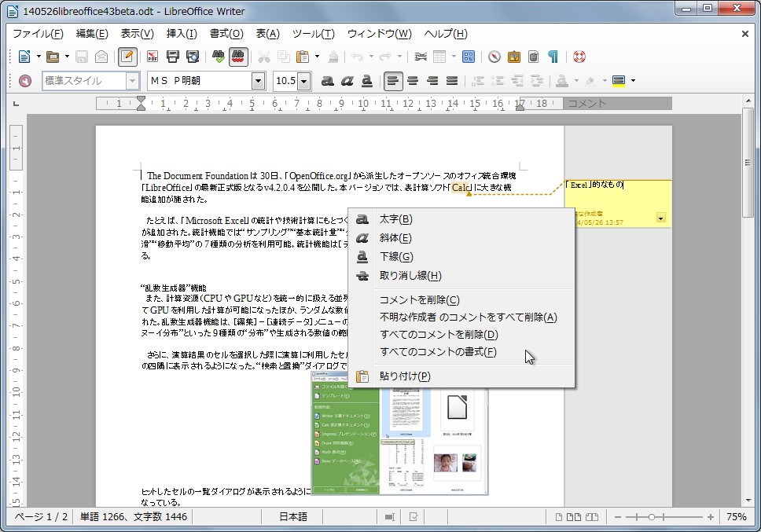Click the Copy icon
The width and height of the screenshot is (761, 532).
284,57
